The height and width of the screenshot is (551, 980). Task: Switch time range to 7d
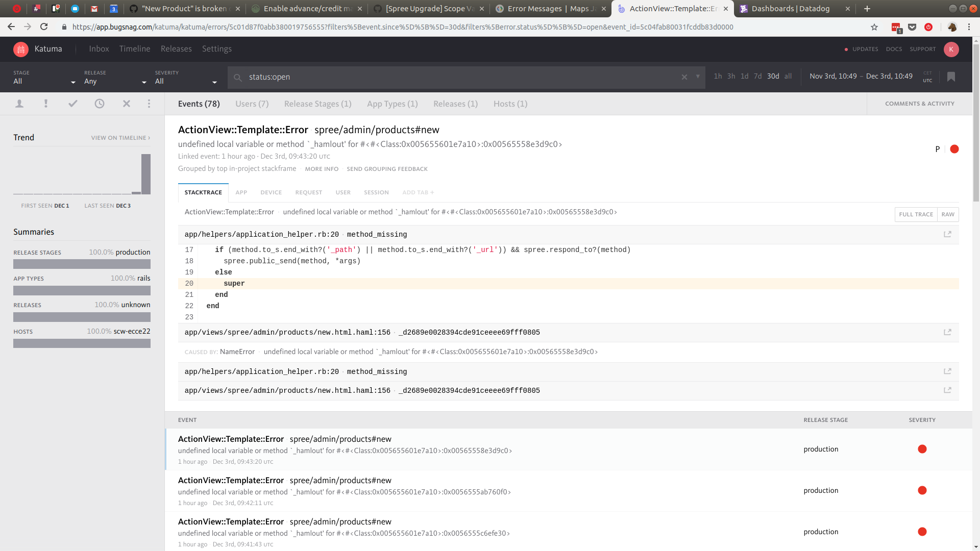(x=757, y=76)
